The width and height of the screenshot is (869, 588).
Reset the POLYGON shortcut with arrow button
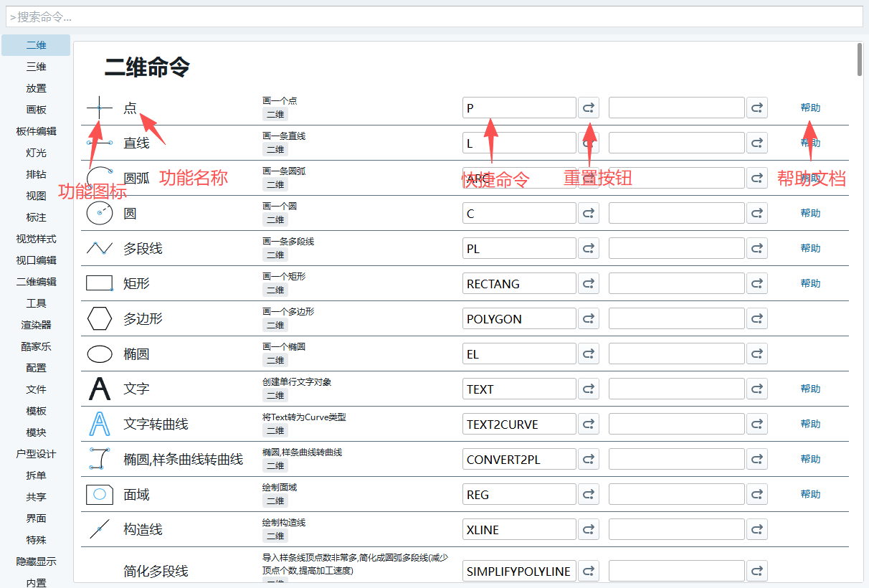[x=589, y=319]
